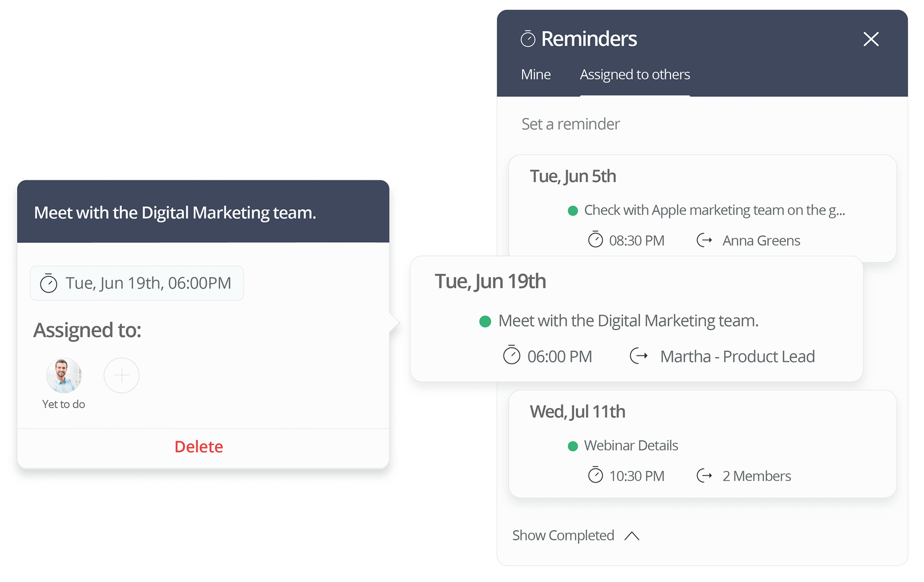
Task: Toggle green status dot of Digital Marketing reminder
Action: [x=485, y=321]
